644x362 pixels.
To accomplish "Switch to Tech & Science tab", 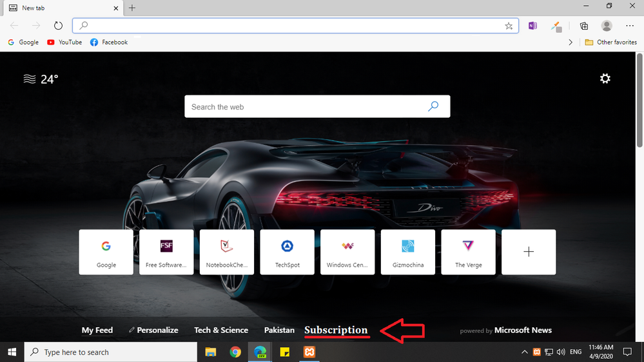I will coord(221,330).
